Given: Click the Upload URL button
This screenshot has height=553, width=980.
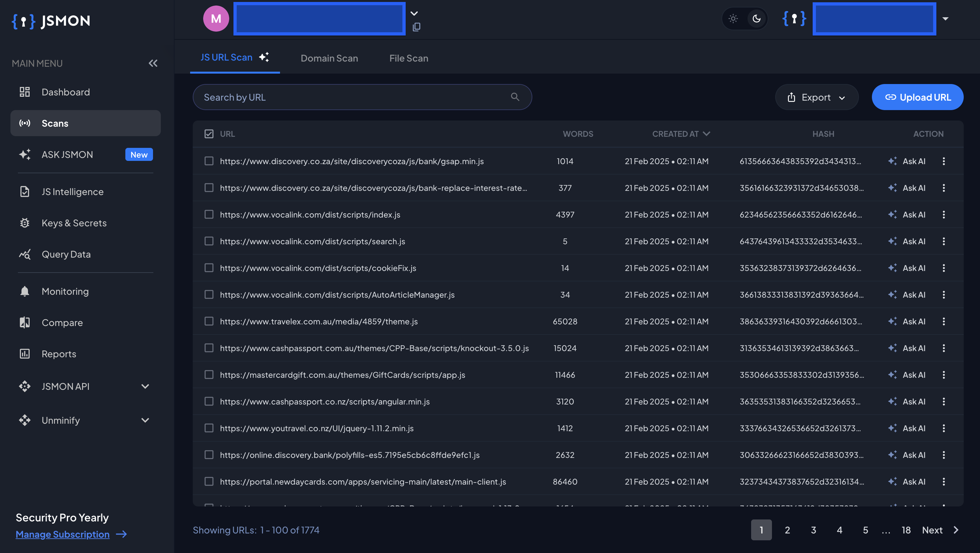Looking at the screenshot, I should (x=917, y=97).
